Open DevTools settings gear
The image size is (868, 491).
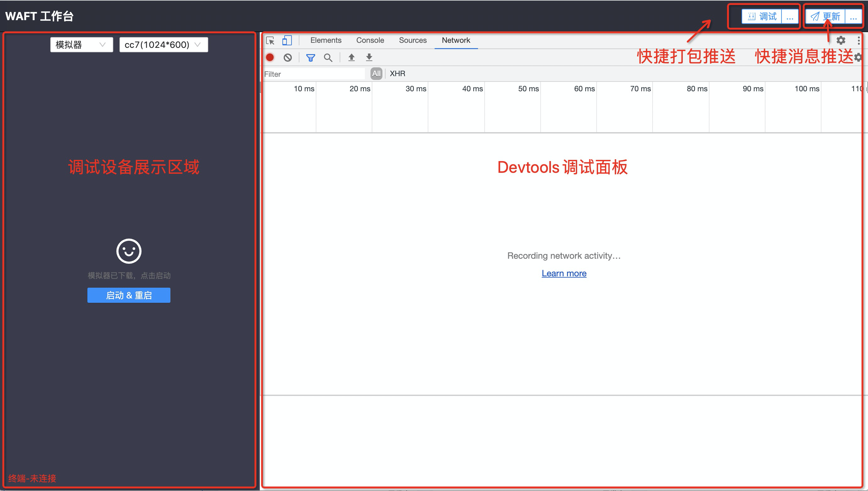point(841,41)
